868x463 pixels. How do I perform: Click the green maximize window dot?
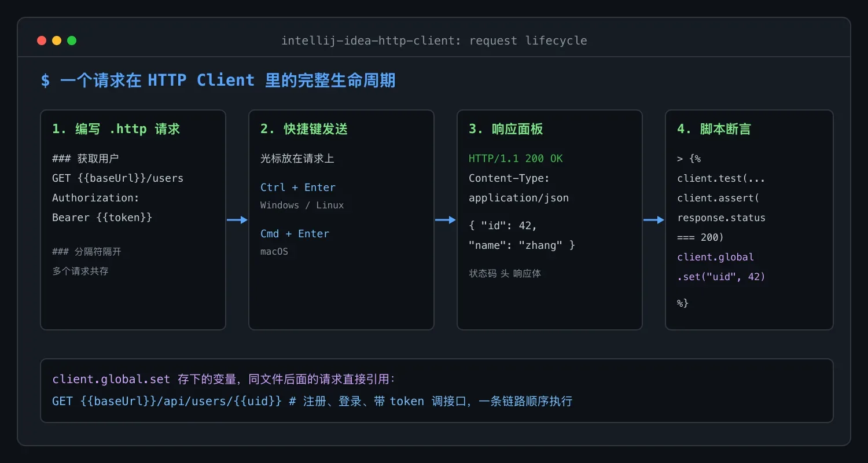click(72, 41)
